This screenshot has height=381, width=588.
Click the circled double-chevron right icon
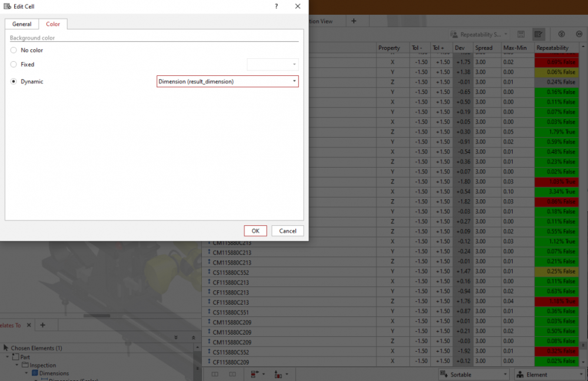tap(579, 34)
